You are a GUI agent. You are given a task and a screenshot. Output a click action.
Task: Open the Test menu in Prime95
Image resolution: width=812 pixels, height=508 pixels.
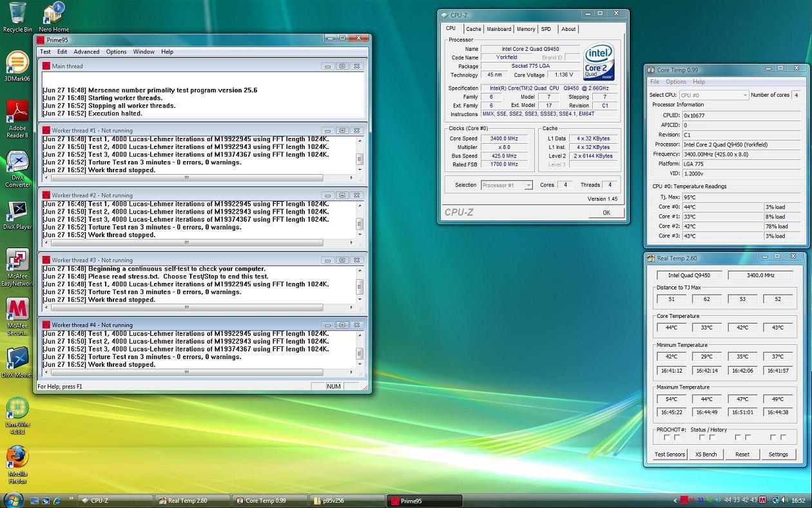tap(45, 52)
